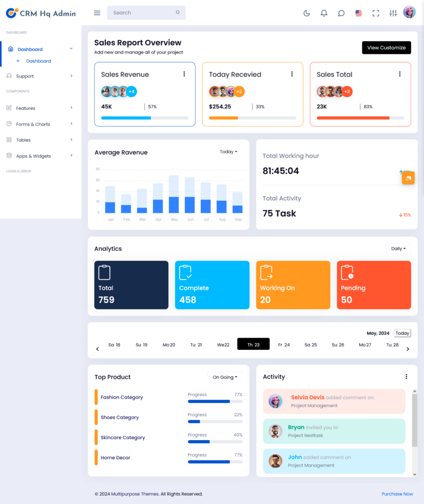Screen dimensions: 424x504
Task: Open the Sales Revenue card options menu
Action: [184, 74]
